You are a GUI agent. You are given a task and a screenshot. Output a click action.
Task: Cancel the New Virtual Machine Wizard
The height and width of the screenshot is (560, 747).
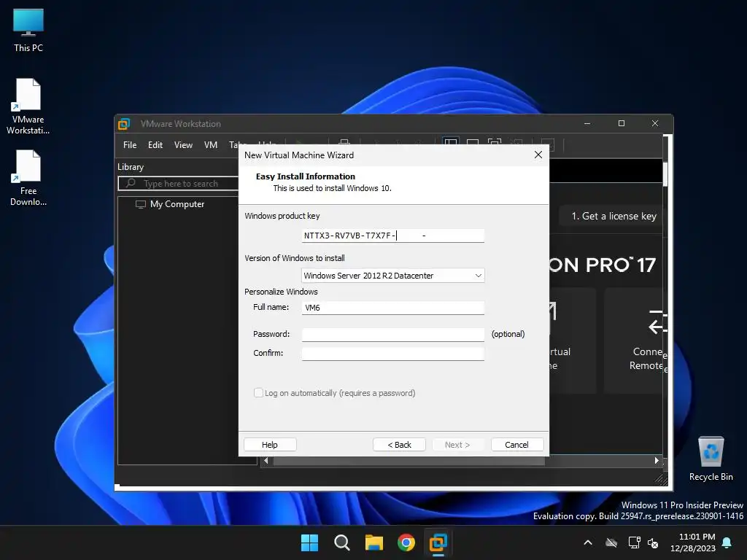coord(517,444)
